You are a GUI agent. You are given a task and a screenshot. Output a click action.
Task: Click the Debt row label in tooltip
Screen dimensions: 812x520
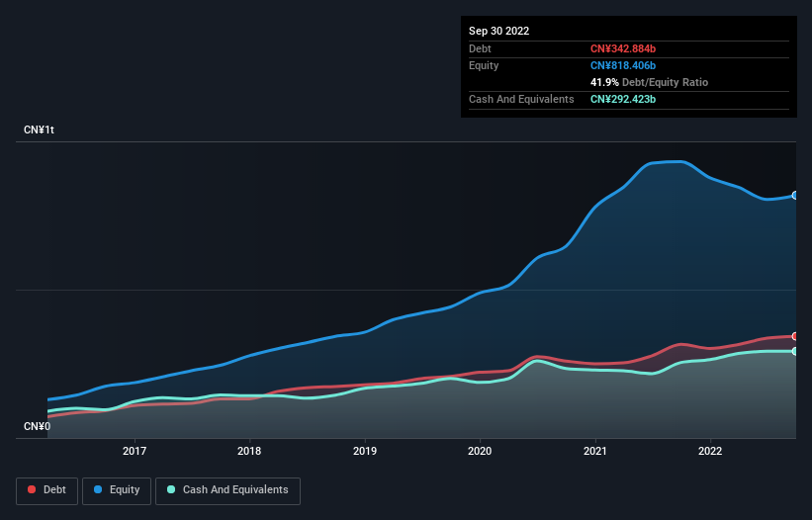coord(480,48)
